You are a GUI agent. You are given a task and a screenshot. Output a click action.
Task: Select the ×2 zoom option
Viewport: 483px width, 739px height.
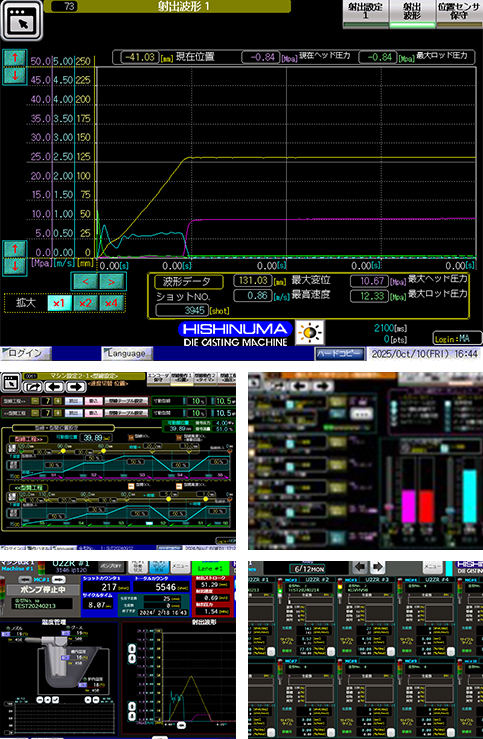85,304
